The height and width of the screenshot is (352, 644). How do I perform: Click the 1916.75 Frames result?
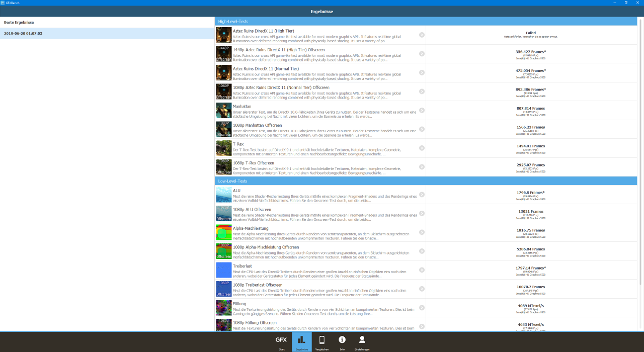tap(531, 230)
